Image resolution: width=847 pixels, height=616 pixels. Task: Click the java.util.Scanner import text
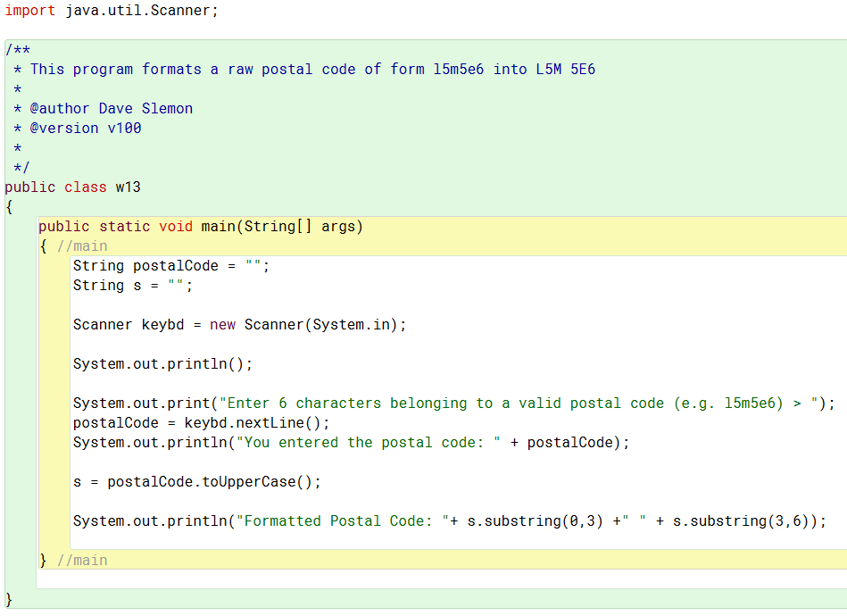pyautogui.click(x=142, y=11)
